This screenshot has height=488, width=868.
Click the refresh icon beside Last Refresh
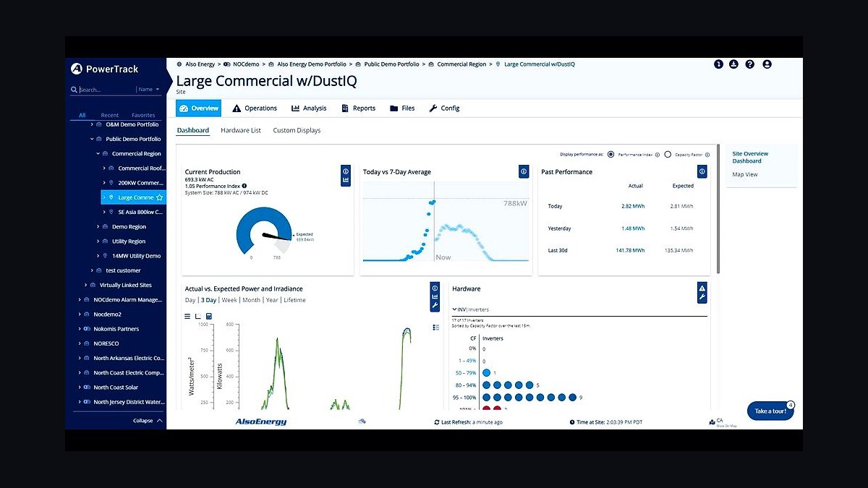[436, 422]
